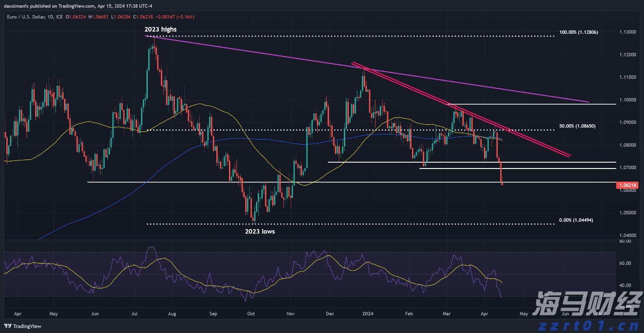Click the 1.10000 price axis label
This screenshot has width=644, height=333.
coord(629,100)
